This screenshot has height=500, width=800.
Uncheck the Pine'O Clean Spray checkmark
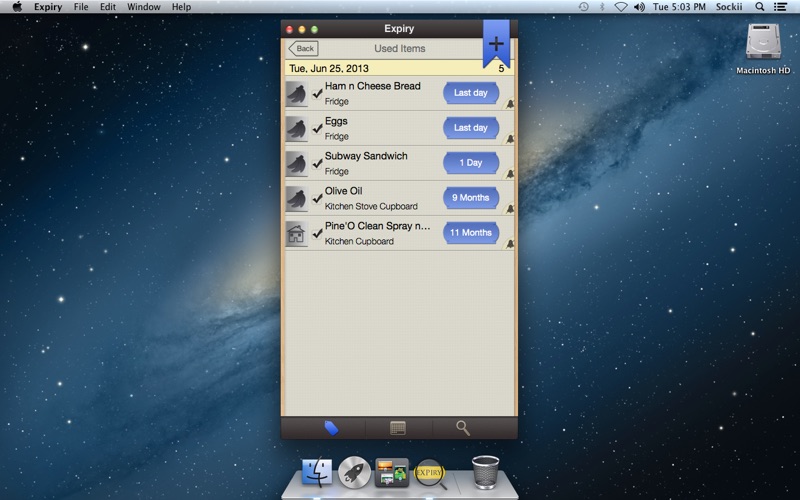317,233
